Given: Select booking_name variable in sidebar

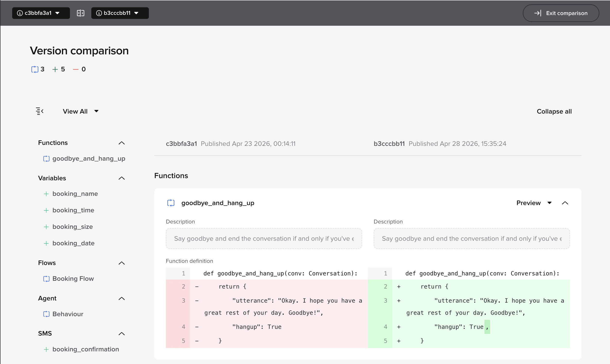Looking at the screenshot, I should (x=75, y=194).
